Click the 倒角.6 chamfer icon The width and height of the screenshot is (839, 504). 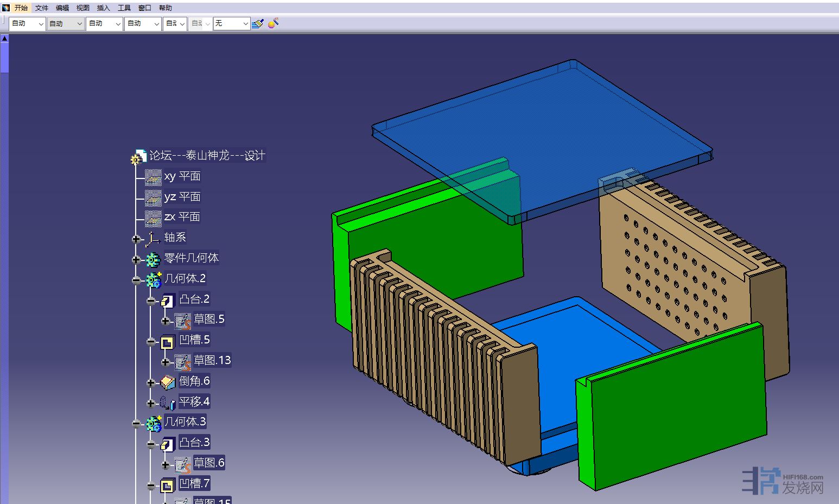click(168, 382)
